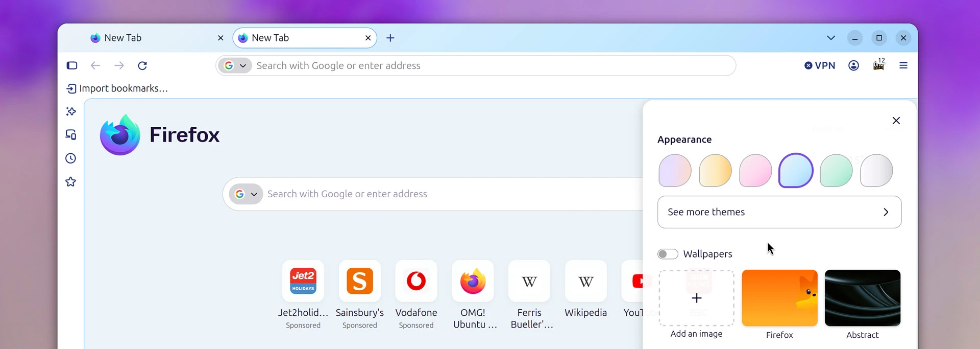This screenshot has height=349, width=980.
Task: Toggle the Wallpapers switch
Action: 668,254
